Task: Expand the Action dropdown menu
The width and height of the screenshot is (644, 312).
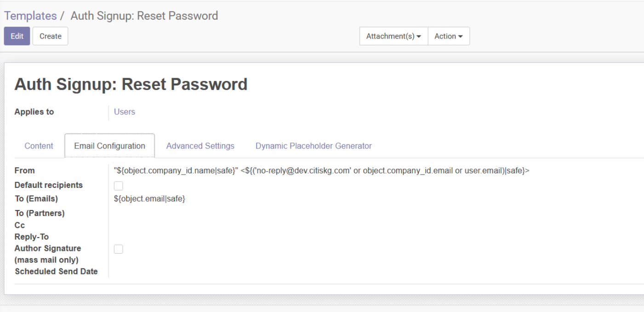Action: pos(448,36)
